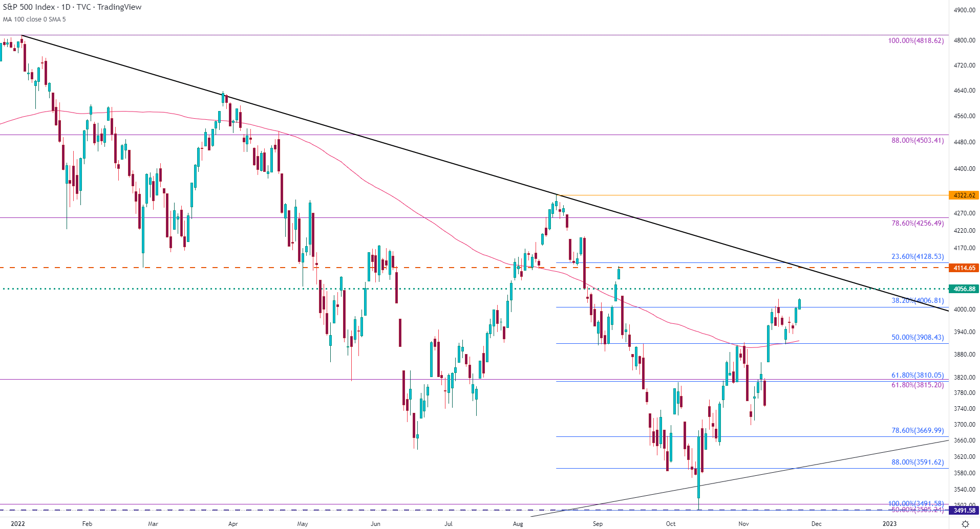The image size is (980, 529).
Task: Click 3700.00 on the price scale
Action: click(x=965, y=425)
